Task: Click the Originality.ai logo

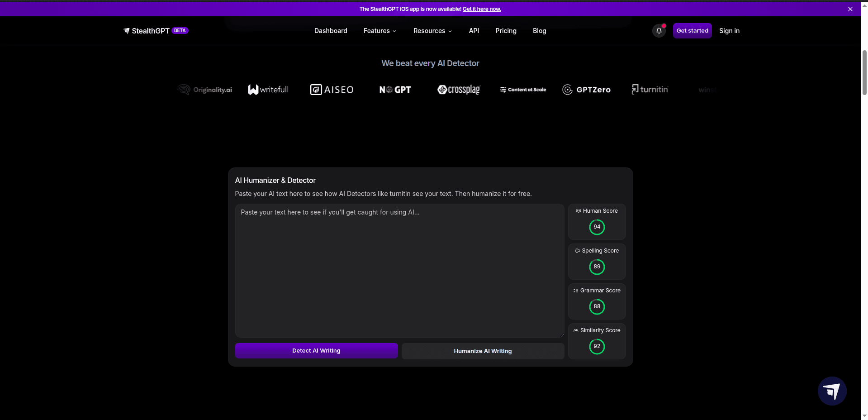Action: (x=204, y=90)
